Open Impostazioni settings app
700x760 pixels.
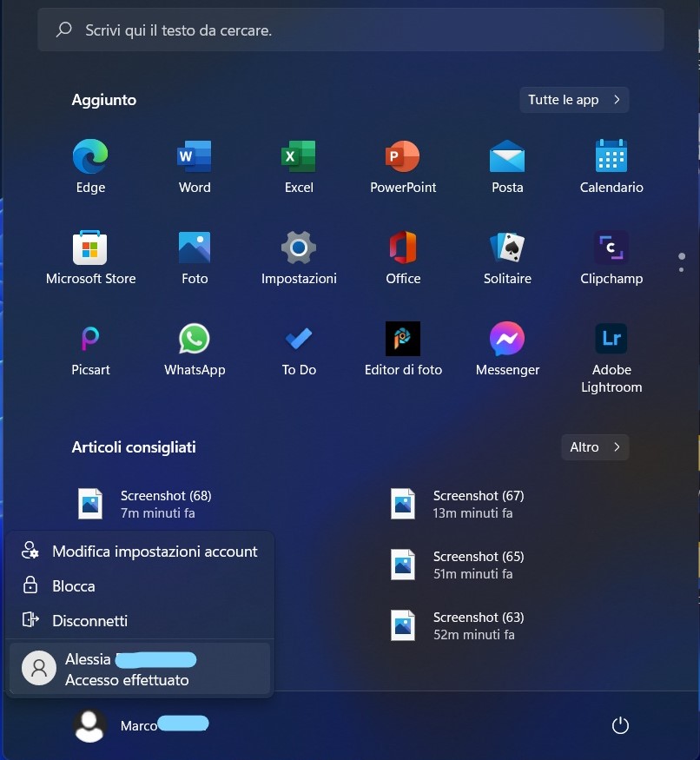pyautogui.click(x=299, y=257)
